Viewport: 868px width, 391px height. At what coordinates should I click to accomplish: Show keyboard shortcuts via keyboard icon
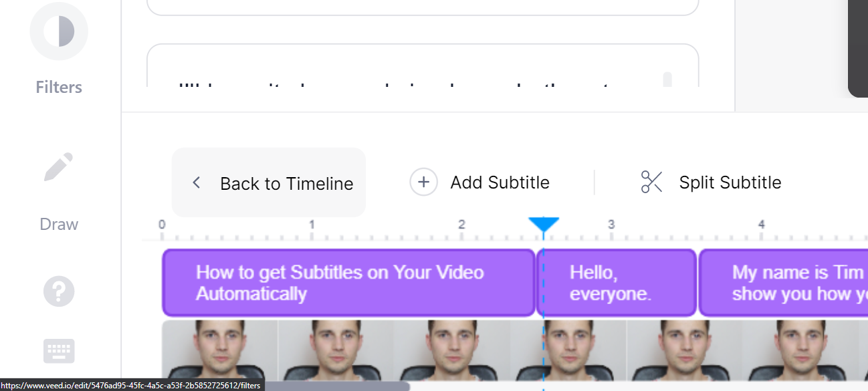coord(59,351)
